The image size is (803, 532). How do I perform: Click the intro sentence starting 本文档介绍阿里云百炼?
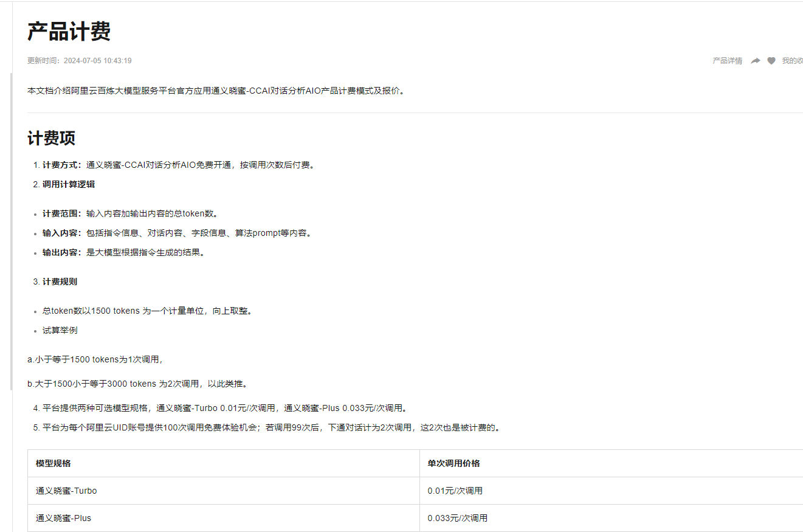tap(216, 91)
